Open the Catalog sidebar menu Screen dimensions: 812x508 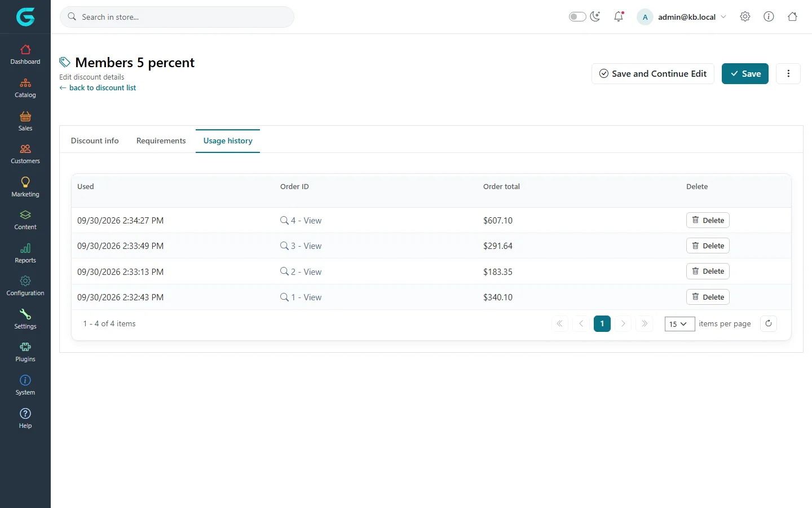click(x=25, y=88)
